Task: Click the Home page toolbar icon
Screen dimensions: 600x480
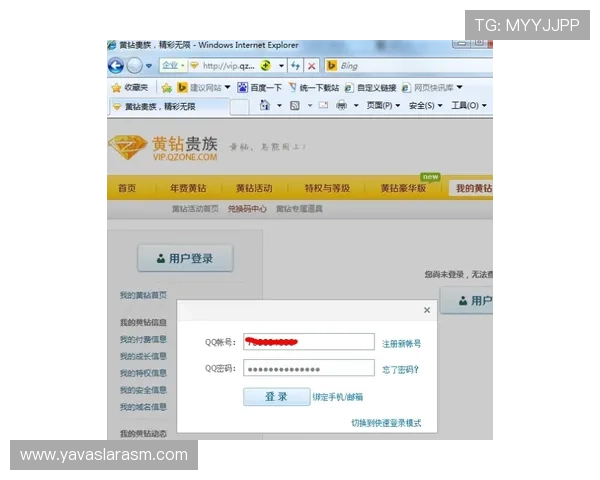Action: (x=265, y=105)
